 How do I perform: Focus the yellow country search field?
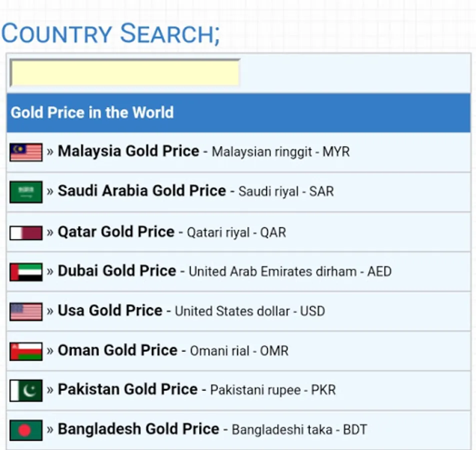coord(125,73)
